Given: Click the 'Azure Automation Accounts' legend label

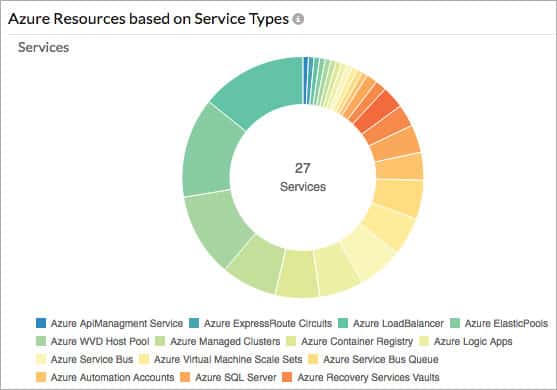Looking at the screenshot, I should [x=113, y=377].
